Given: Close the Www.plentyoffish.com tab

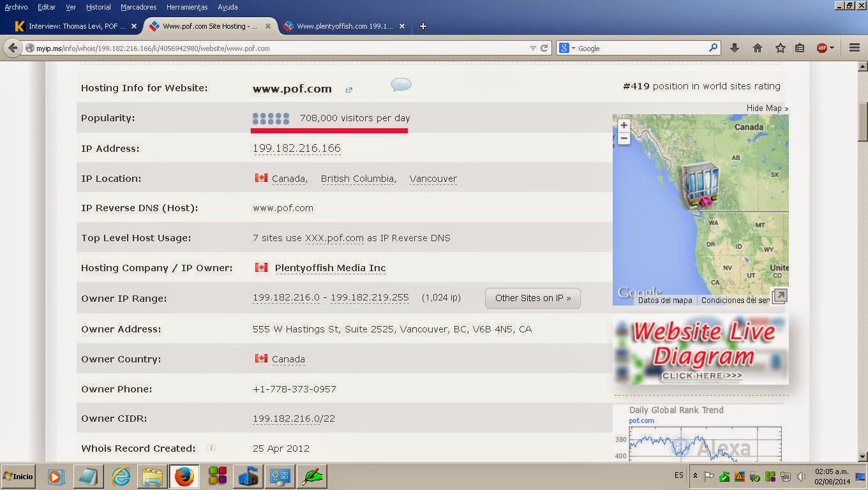Looking at the screenshot, I should point(402,26).
